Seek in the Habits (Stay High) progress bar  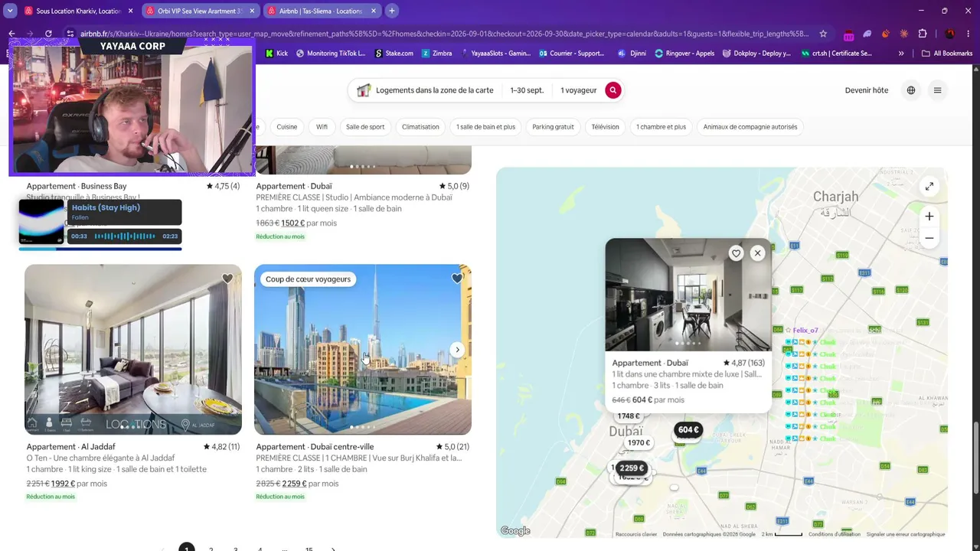click(x=100, y=249)
